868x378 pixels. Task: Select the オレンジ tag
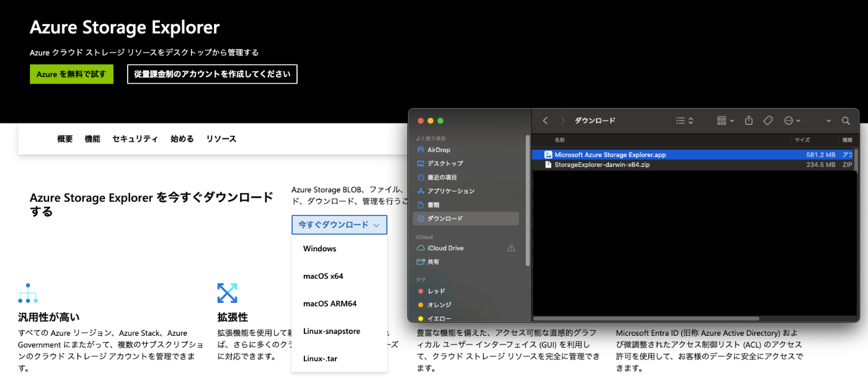pos(466,305)
